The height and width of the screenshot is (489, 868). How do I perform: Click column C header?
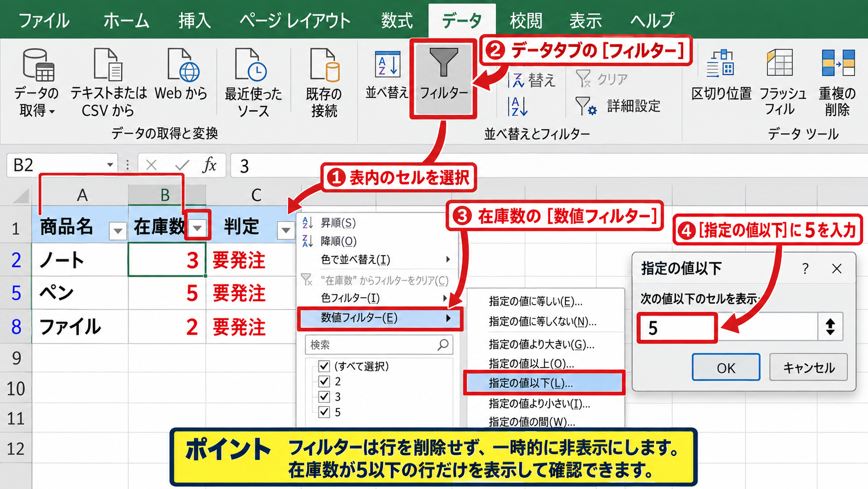(x=256, y=195)
